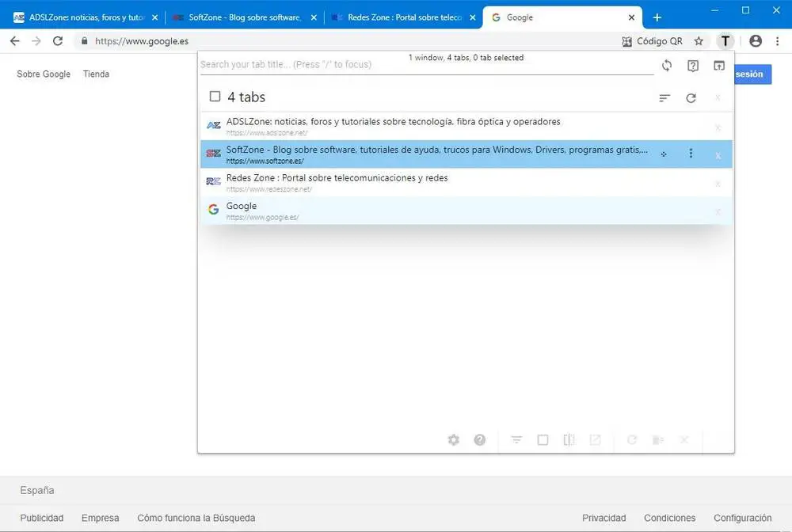The image size is (792, 532).
Task: Open the Configuración footer menu
Action: pos(743,518)
